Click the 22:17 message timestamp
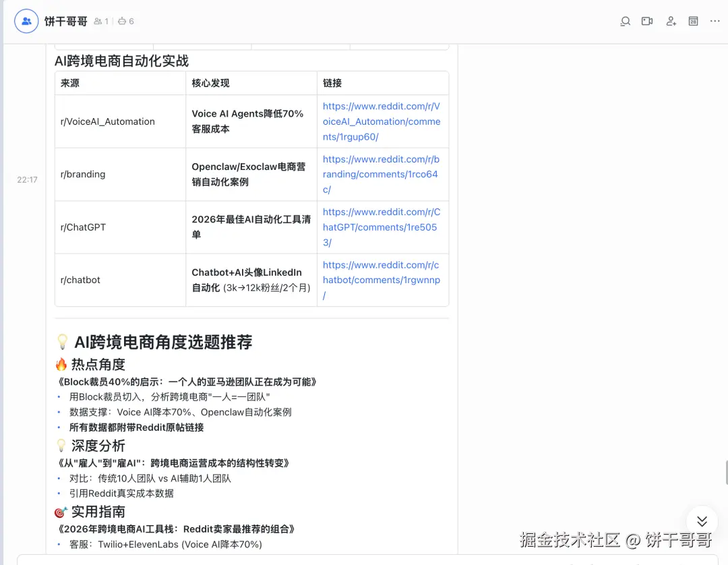This screenshot has height=565, width=728. pos(27,179)
